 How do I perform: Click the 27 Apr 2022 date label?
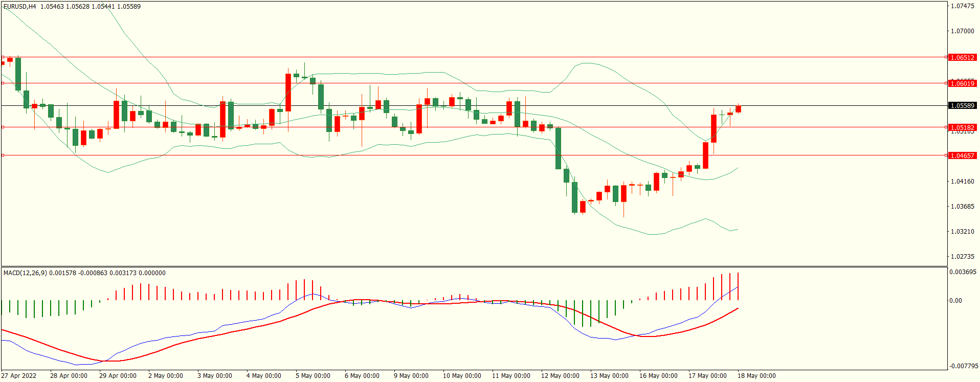(x=19, y=376)
